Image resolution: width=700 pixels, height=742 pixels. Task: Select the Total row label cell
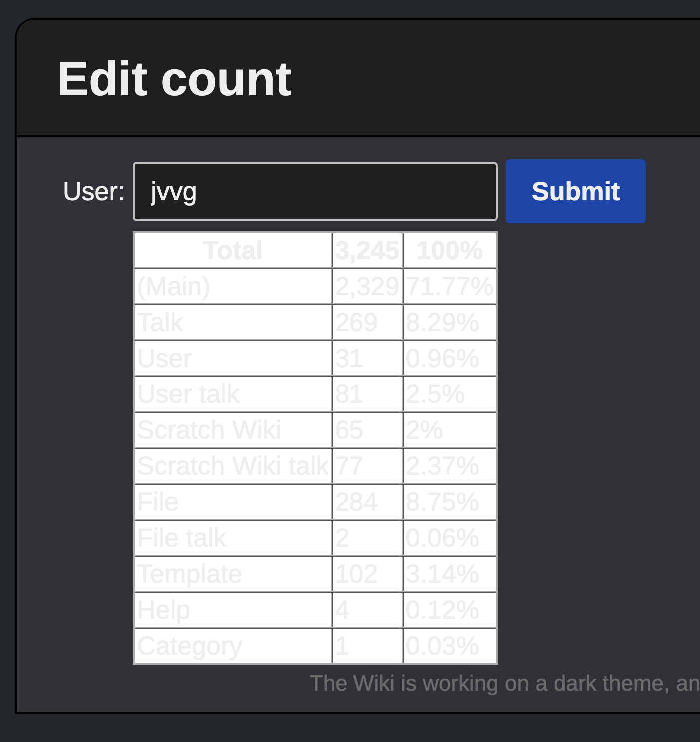click(233, 250)
